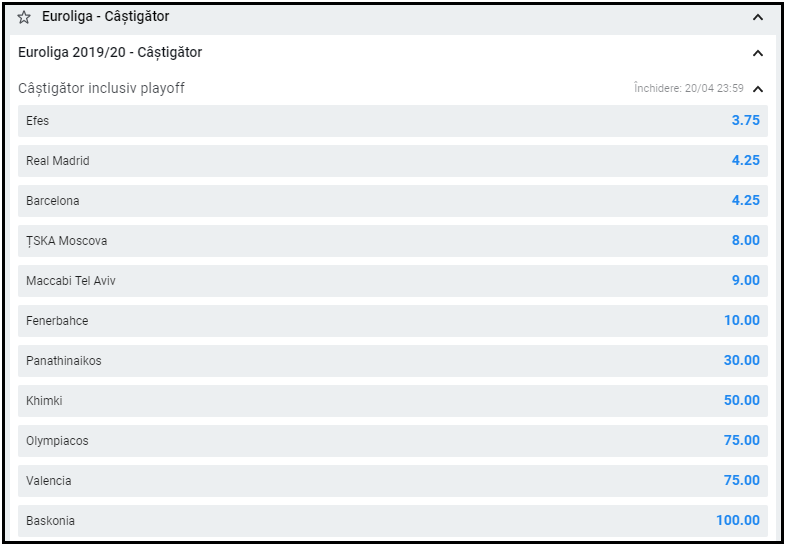The width and height of the screenshot is (786, 546).
Task: Click the Închidere 20/04 23:59 closing time
Action: tap(688, 89)
